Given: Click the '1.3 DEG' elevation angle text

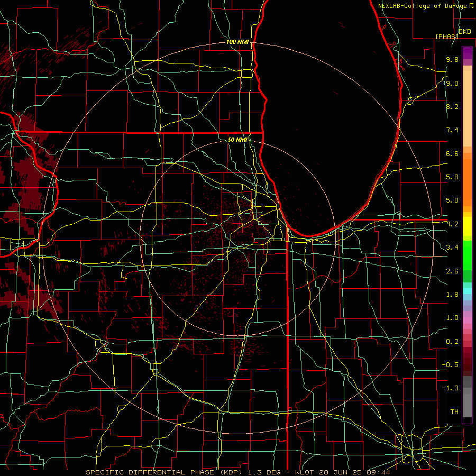Looking at the screenshot, I should [x=266, y=472].
